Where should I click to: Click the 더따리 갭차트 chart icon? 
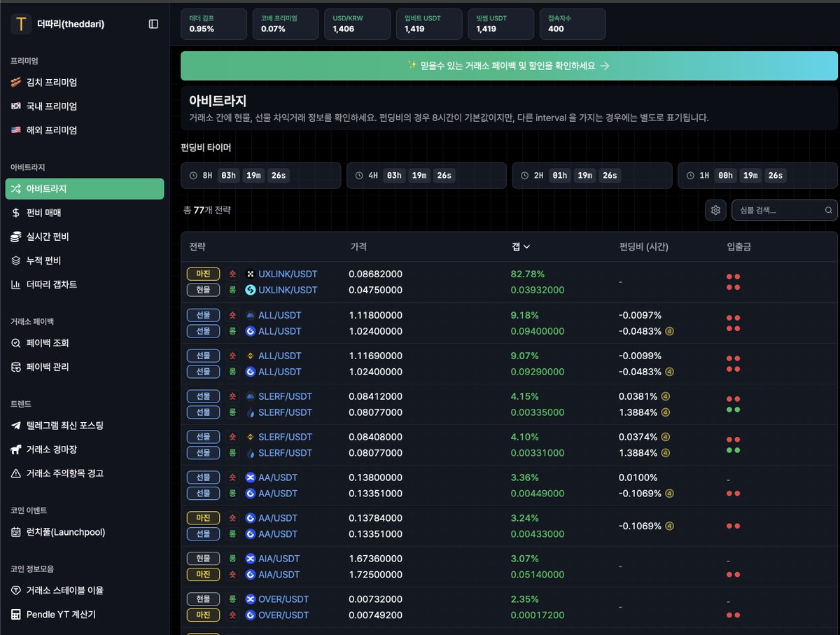[15, 284]
